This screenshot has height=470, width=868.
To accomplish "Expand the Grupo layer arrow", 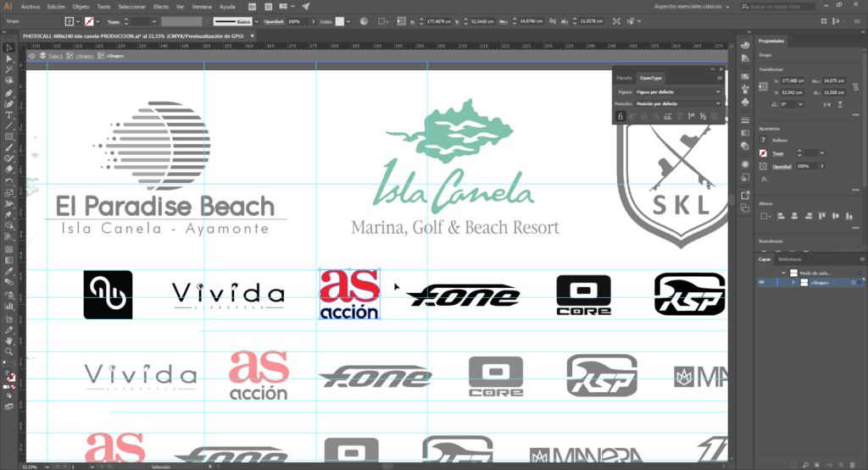I will coord(793,283).
